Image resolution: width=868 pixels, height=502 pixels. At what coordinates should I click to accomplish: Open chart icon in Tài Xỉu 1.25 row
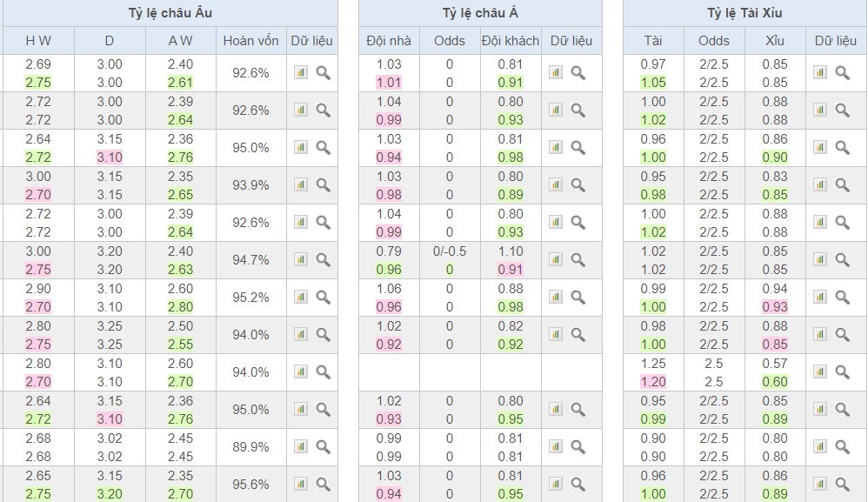click(x=820, y=371)
